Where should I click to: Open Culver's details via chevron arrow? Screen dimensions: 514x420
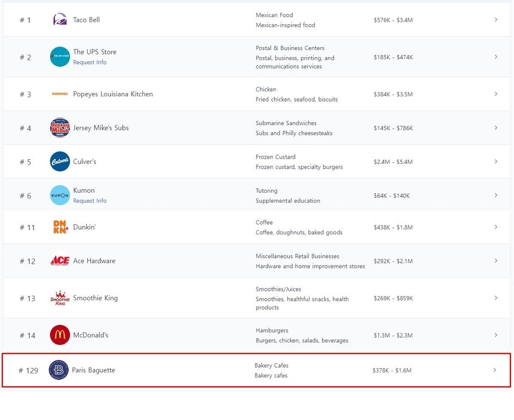pos(496,162)
